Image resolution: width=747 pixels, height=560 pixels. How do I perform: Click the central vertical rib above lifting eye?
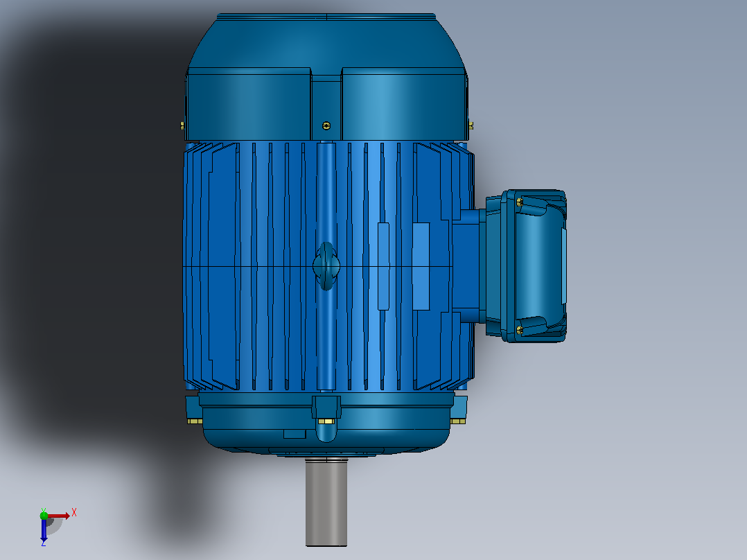326,191
